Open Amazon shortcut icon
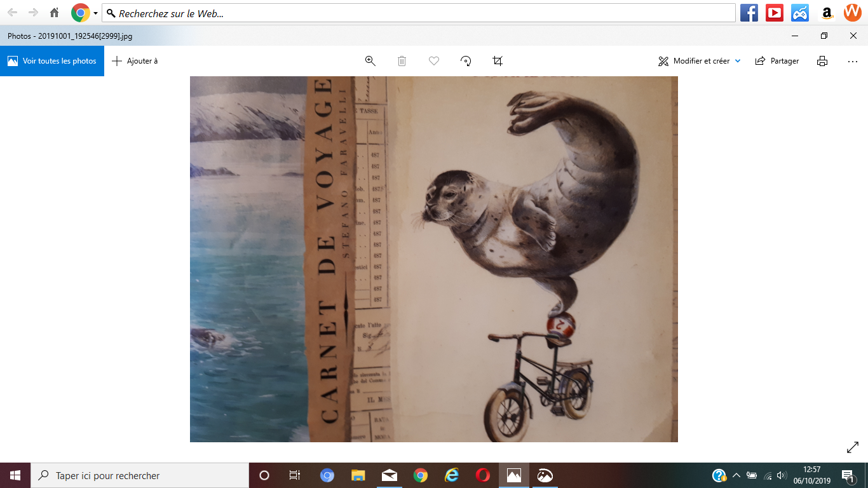The height and width of the screenshot is (488, 868). (827, 13)
